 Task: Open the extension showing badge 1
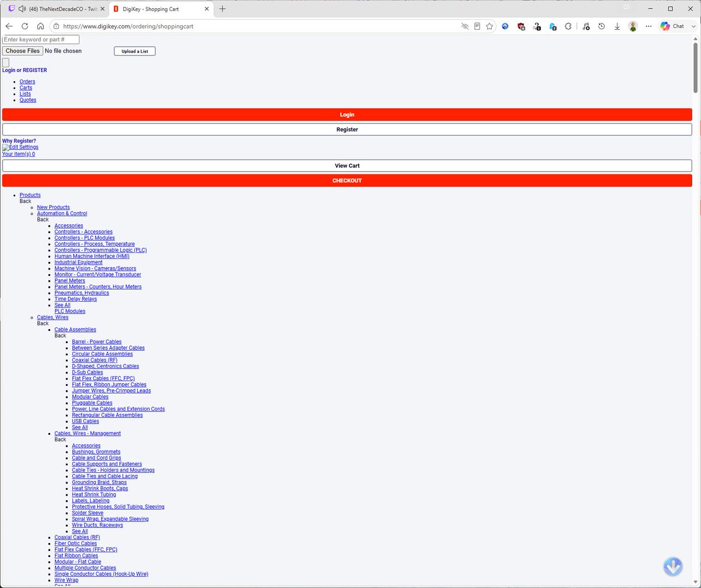pos(537,26)
